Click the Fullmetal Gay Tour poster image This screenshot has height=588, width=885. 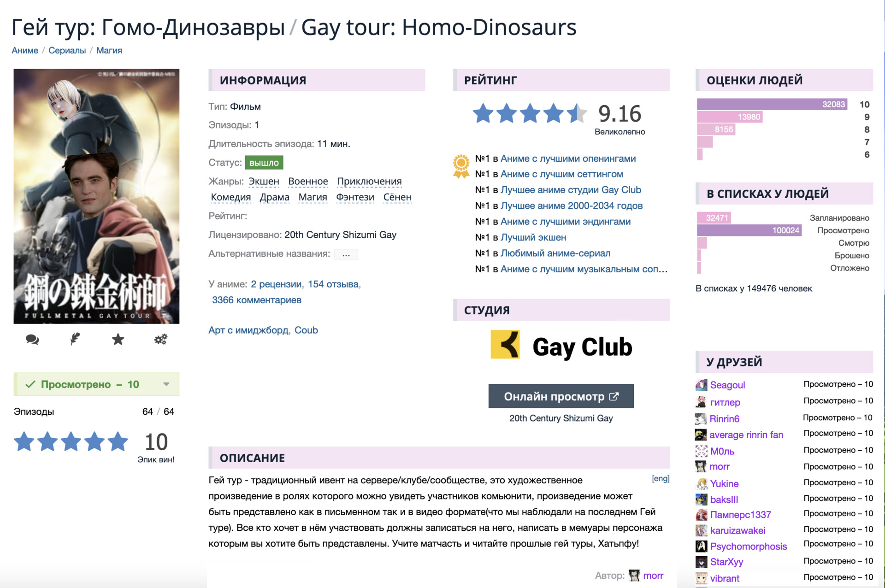[96, 196]
